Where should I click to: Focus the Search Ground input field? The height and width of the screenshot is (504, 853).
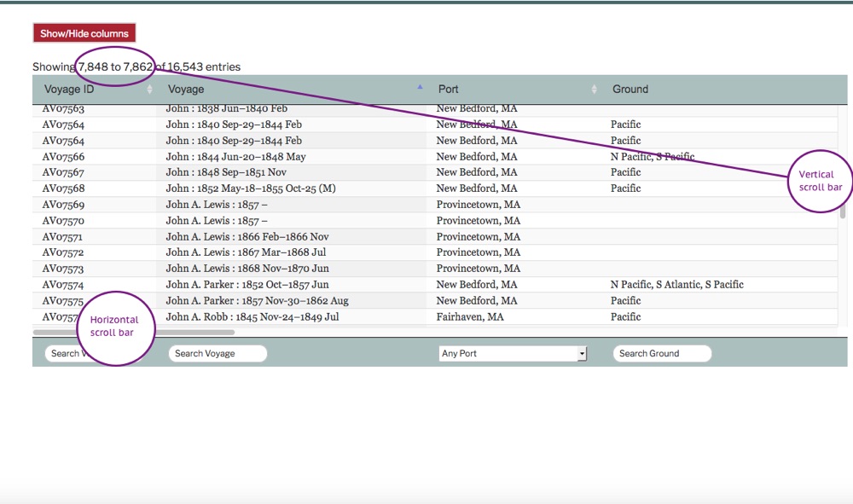click(662, 354)
